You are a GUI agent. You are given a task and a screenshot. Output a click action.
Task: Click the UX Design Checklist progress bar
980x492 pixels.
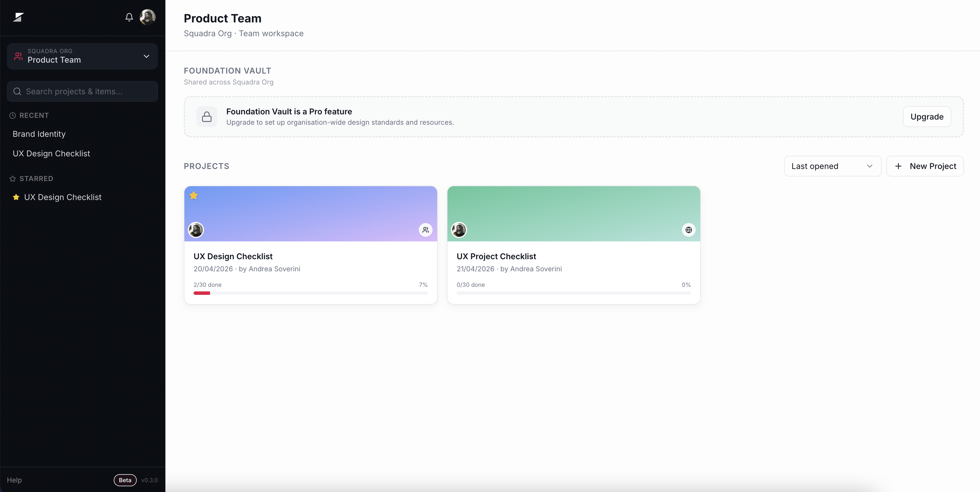click(310, 293)
